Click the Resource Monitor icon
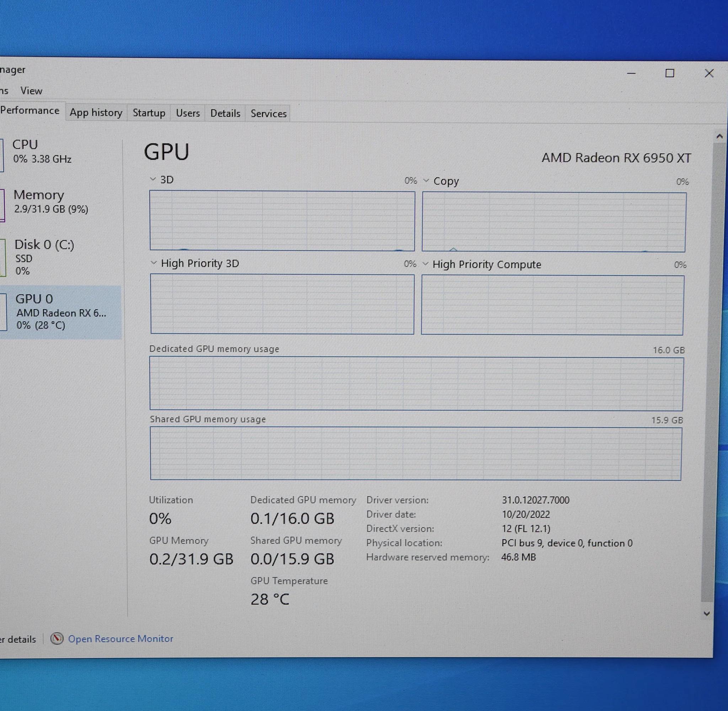This screenshot has height=711, width=728. (57, 638)
